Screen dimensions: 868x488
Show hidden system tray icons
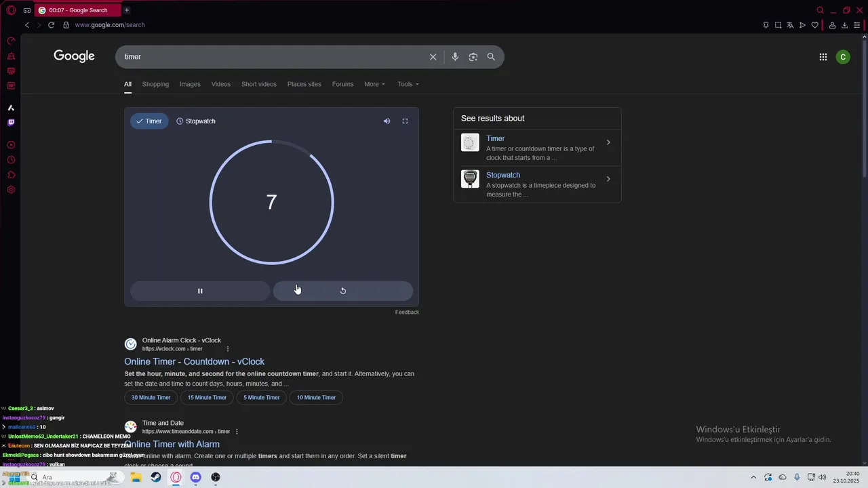click(753, 477)
